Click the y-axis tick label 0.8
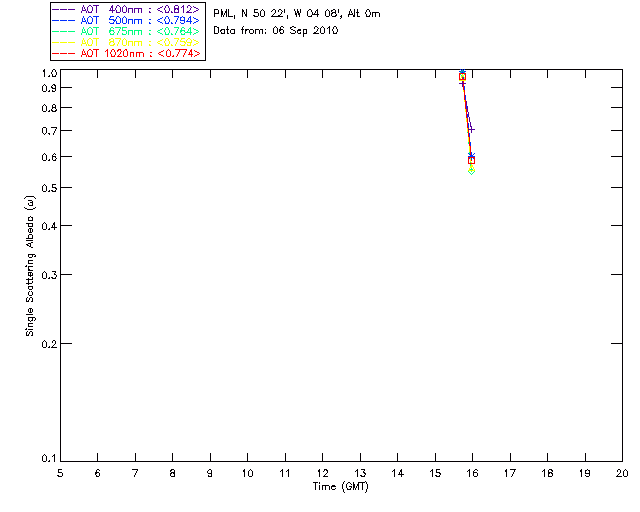The height and width of the screenshot is (512, 640). click(x=49, y=108)
